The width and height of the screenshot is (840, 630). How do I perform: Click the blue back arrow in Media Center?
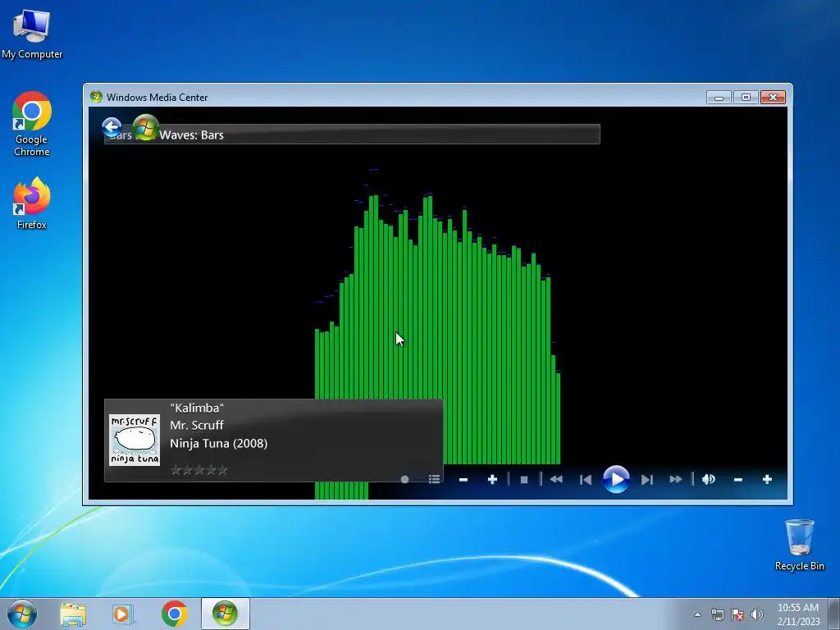coord(112,127)
